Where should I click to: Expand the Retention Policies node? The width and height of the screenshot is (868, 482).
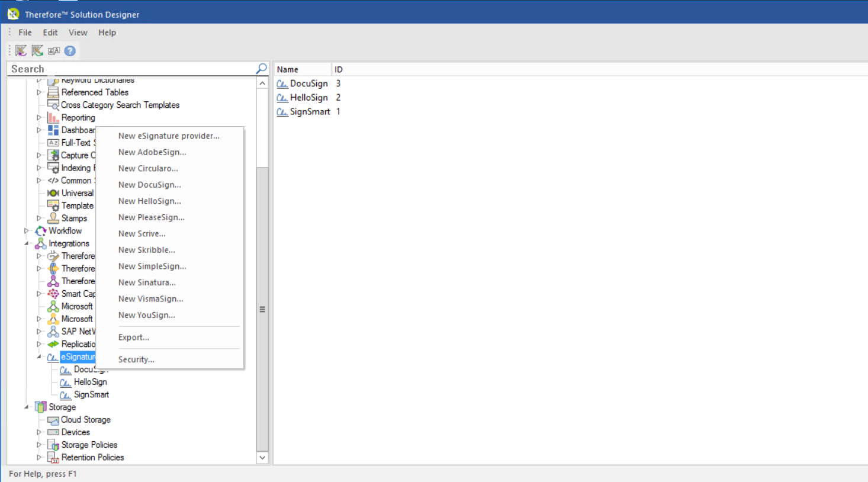tap(39, 458)
